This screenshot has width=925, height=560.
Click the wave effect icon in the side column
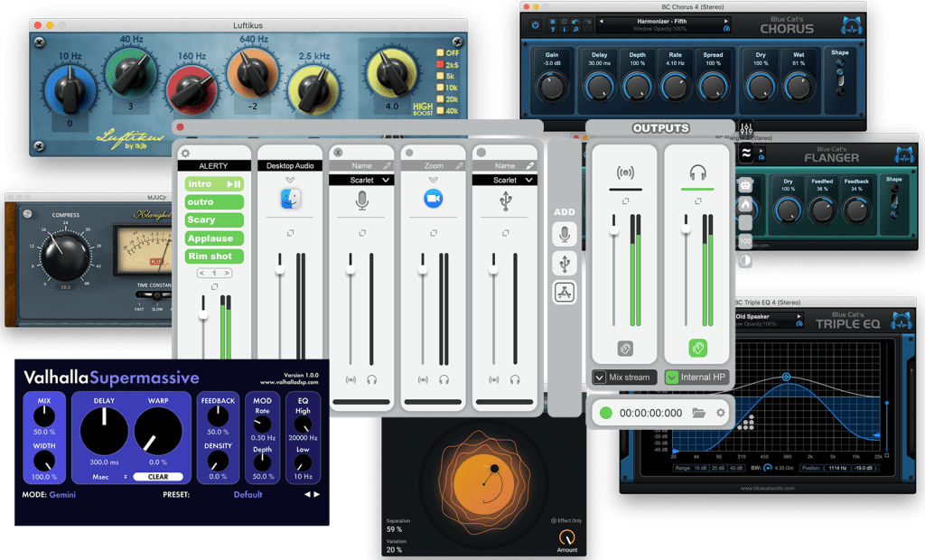pyautogui.click(x=746, y=153)
